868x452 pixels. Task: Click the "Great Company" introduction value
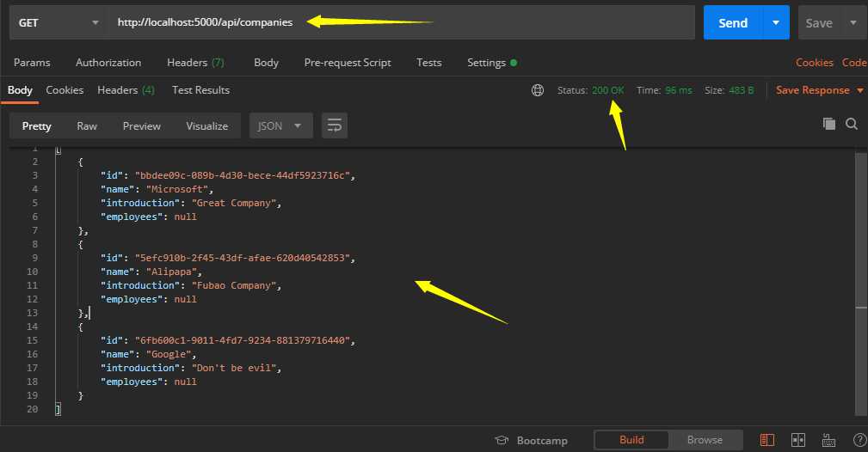[x=234, y=203]
